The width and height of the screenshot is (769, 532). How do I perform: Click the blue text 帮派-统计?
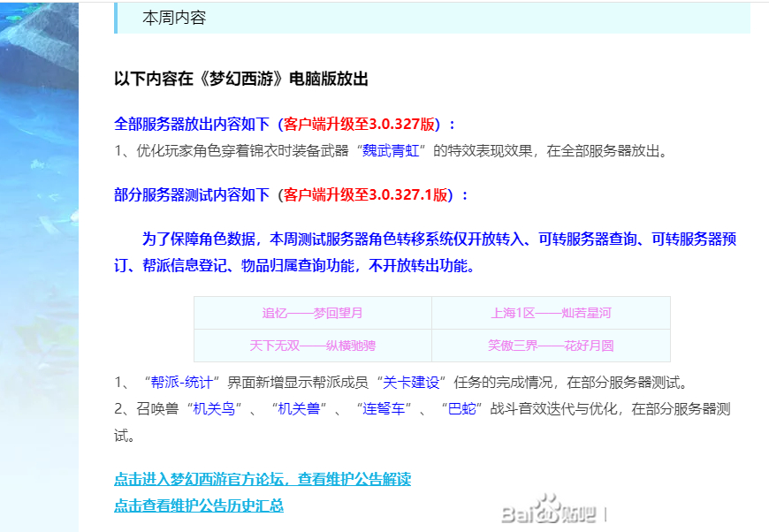181,382
